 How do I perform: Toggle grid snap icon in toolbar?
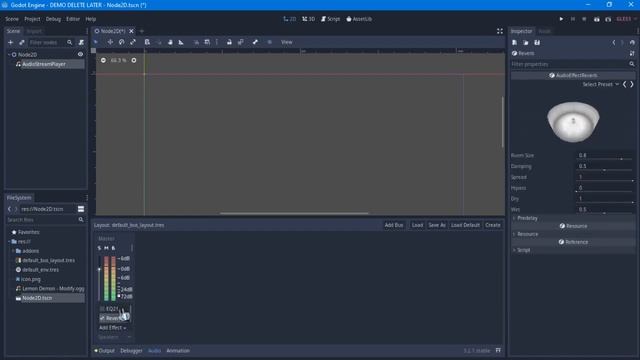(x=207, y=42)
